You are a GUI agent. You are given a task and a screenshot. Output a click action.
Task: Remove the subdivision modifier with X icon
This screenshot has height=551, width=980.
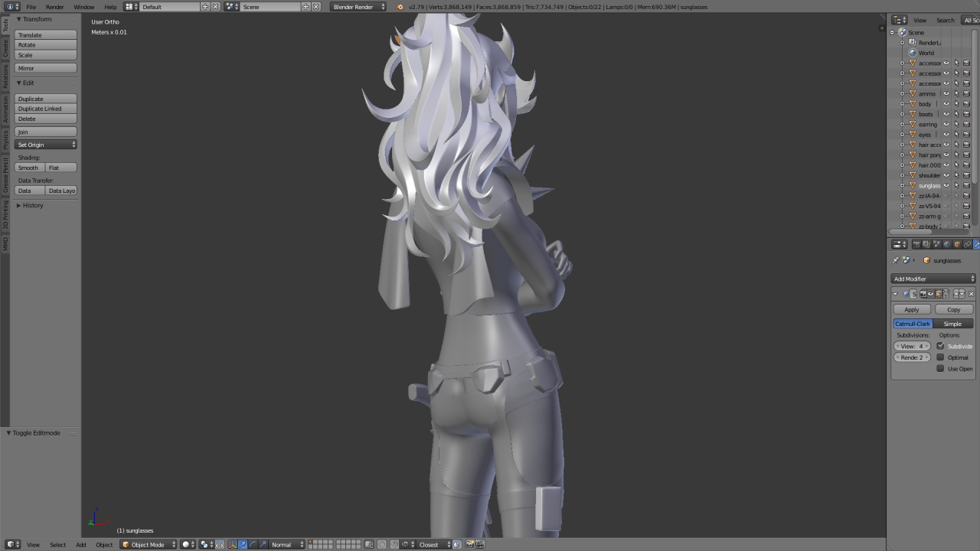pos(972,294)
